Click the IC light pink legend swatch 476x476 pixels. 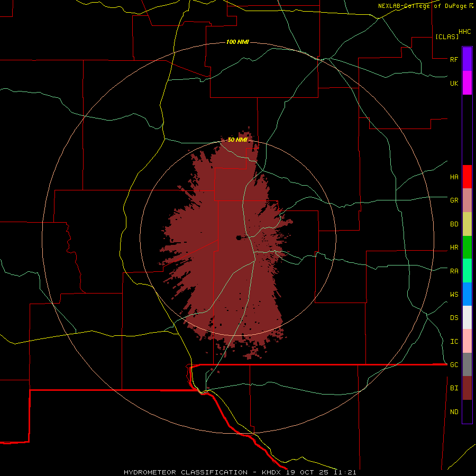[467, 341]
